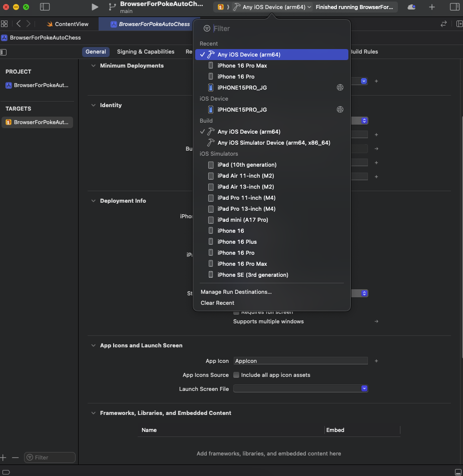Collapse the Identity section
The height and width of the screenshot is (476, 463).
pyautogui.click(x=94, y=105)
